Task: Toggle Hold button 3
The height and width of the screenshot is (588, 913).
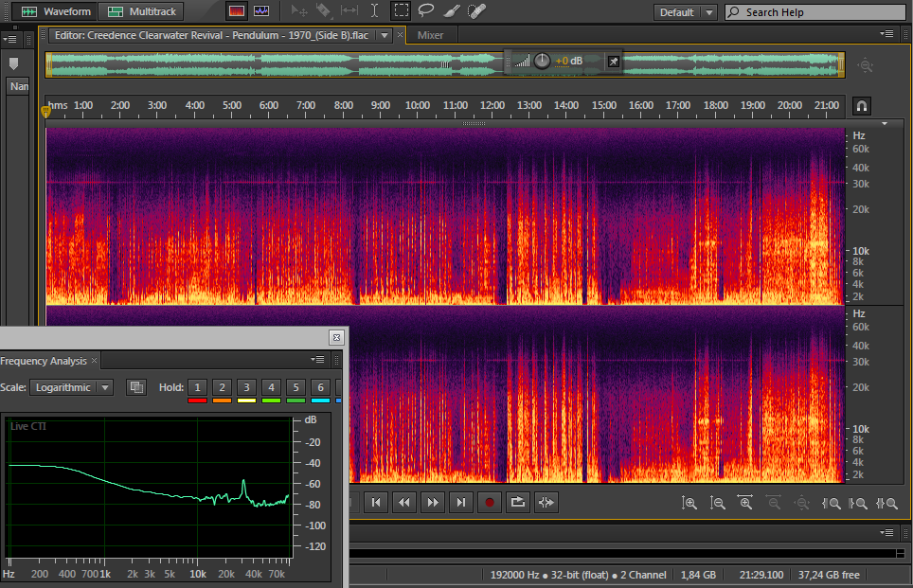Action: 246,387
